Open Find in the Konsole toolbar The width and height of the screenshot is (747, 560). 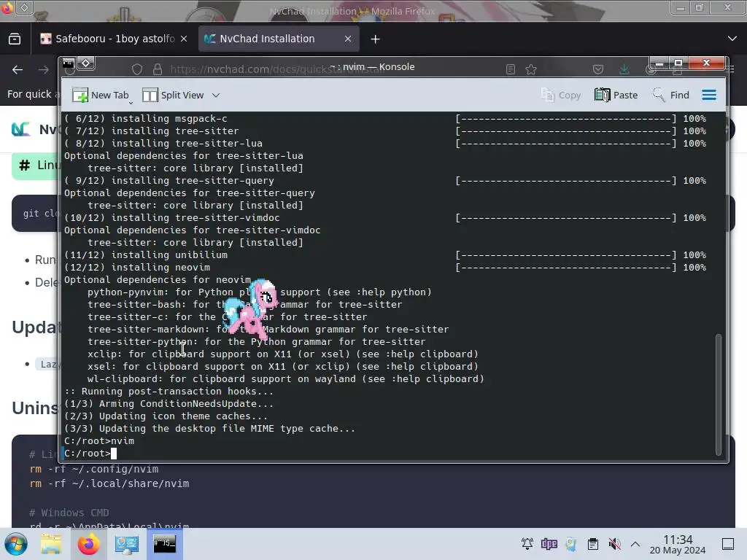pyautogui.click(x=670, y=96)
